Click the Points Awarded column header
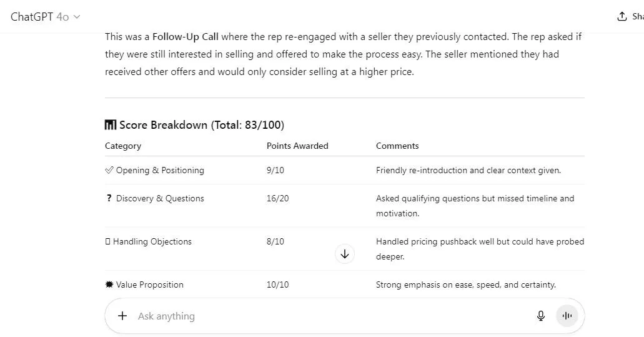This screenshot has width=644, height=337. click(x=297, y=146)
